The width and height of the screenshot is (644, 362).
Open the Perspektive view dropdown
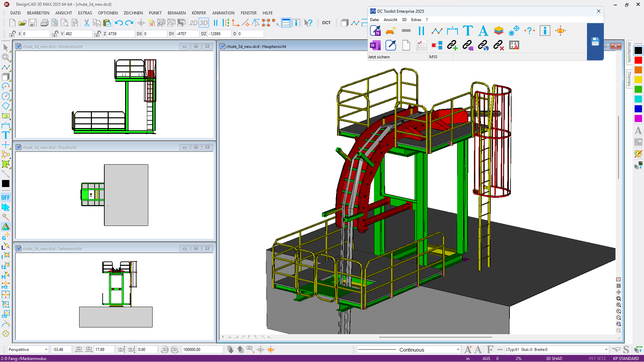[46, 350]
